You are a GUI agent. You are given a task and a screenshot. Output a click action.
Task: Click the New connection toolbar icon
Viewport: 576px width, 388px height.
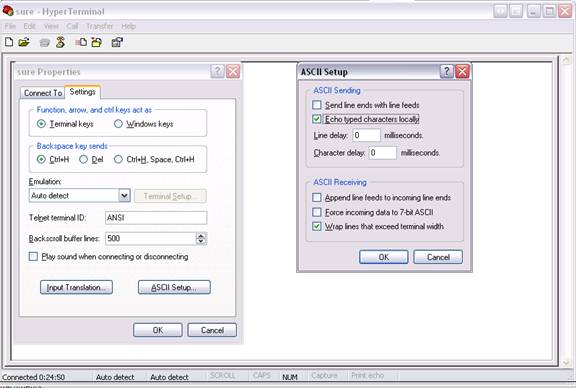click(x=9, y=42)
